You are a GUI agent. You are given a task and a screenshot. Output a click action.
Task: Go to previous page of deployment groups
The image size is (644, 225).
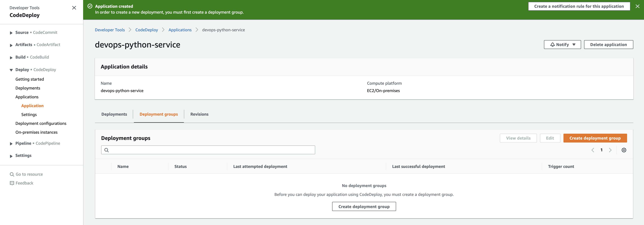tap(593, 150)
